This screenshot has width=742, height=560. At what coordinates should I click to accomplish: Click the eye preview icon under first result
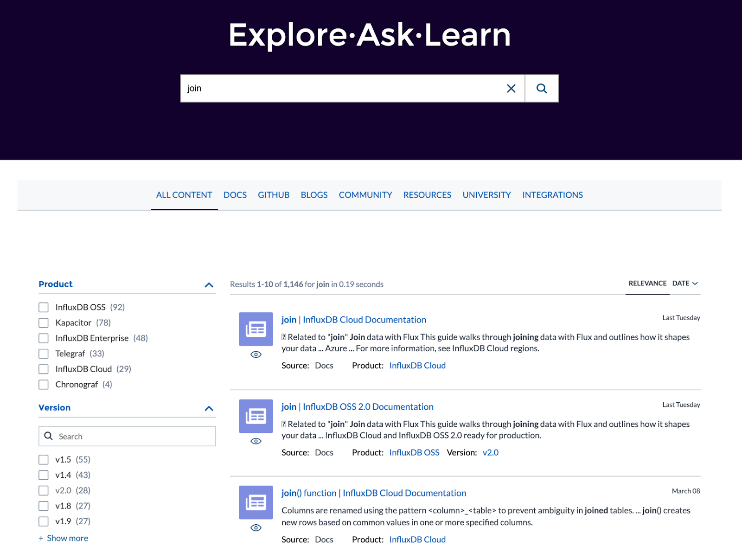coord(256,354)
